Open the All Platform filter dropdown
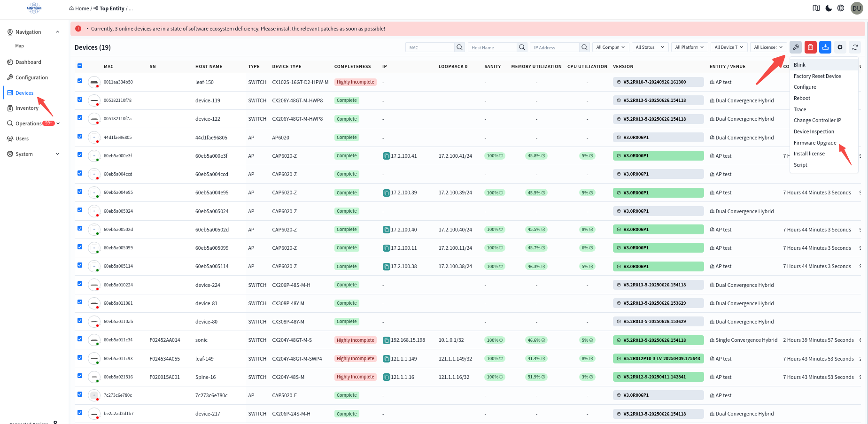The height and width of the screenshot is (424, 868). pyautogui.click(x=689, y=47)
